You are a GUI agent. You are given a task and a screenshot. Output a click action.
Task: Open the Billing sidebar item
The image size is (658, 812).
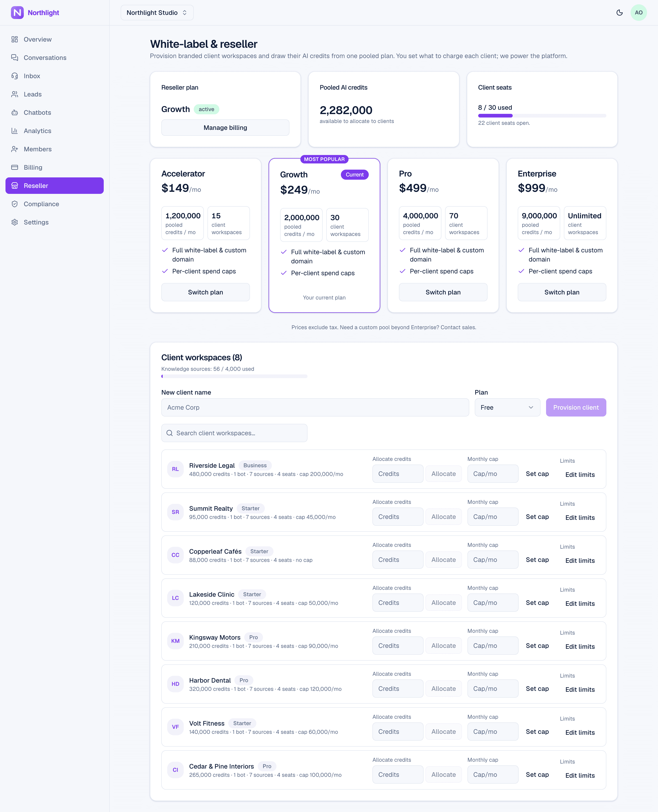pos(55,167)
